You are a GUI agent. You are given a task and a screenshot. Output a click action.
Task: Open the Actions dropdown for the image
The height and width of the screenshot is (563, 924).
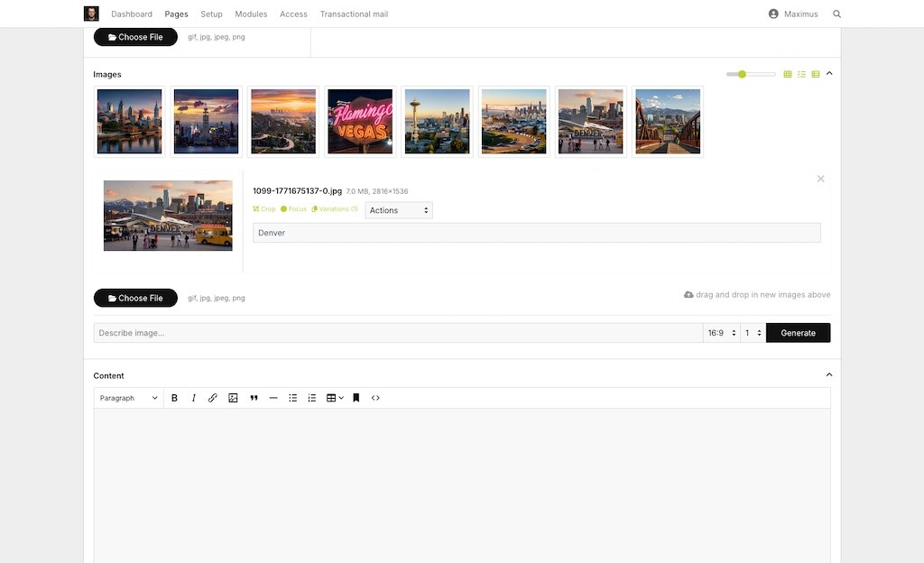pos(398,210)
